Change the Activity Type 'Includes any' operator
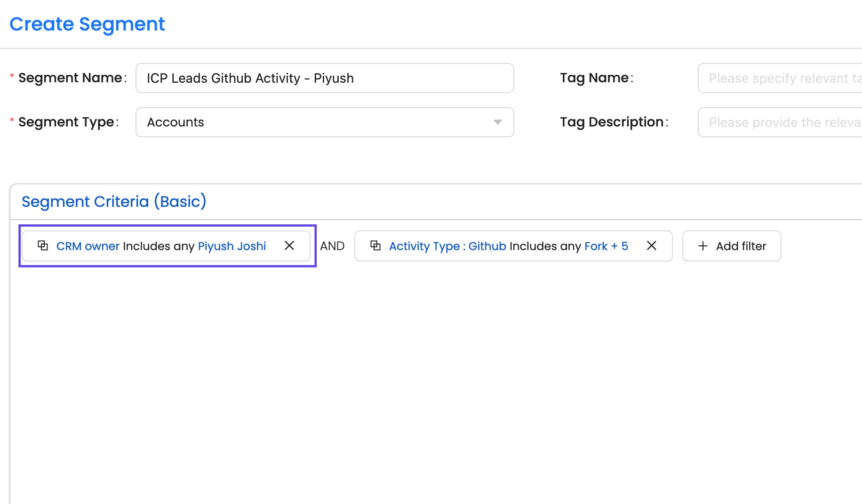The image size is (862, 504). point(545,246)
